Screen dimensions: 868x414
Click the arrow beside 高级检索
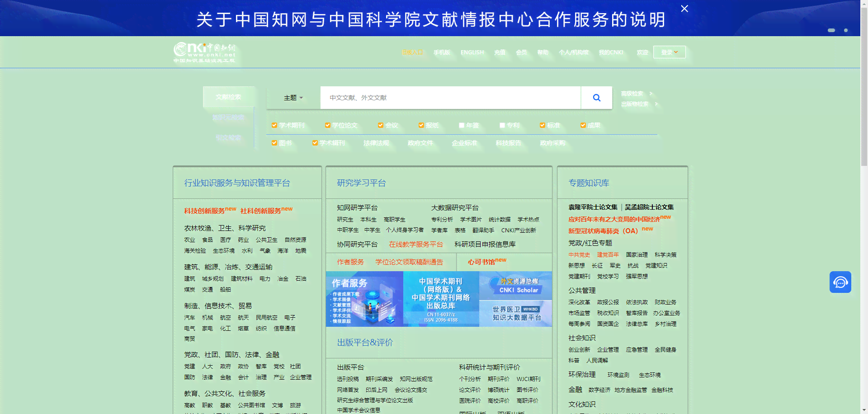coord(651,94)
